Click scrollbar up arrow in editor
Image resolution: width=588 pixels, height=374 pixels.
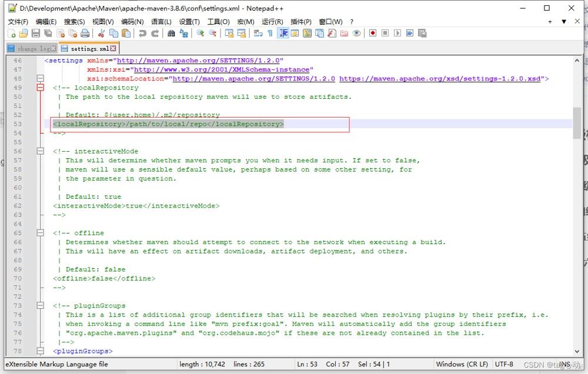577,61
